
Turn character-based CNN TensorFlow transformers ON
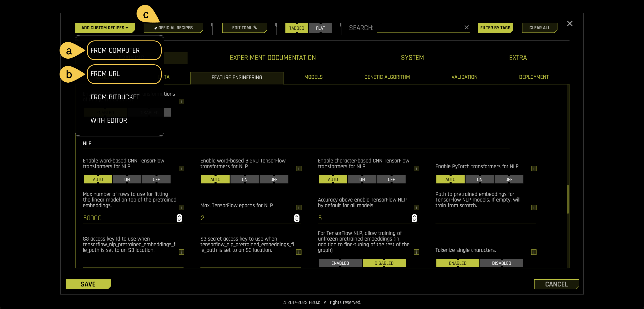[362, 179]
